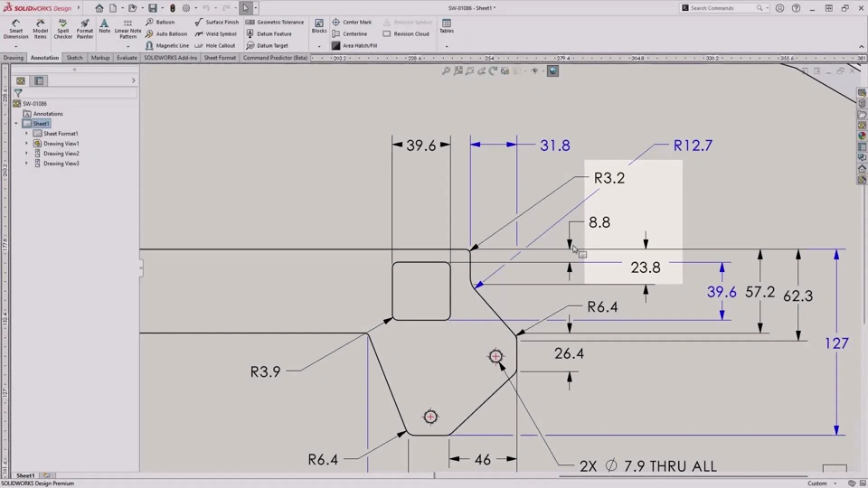
Task: Collapse the Sheet1 tree node
Action: click(16, 124)
